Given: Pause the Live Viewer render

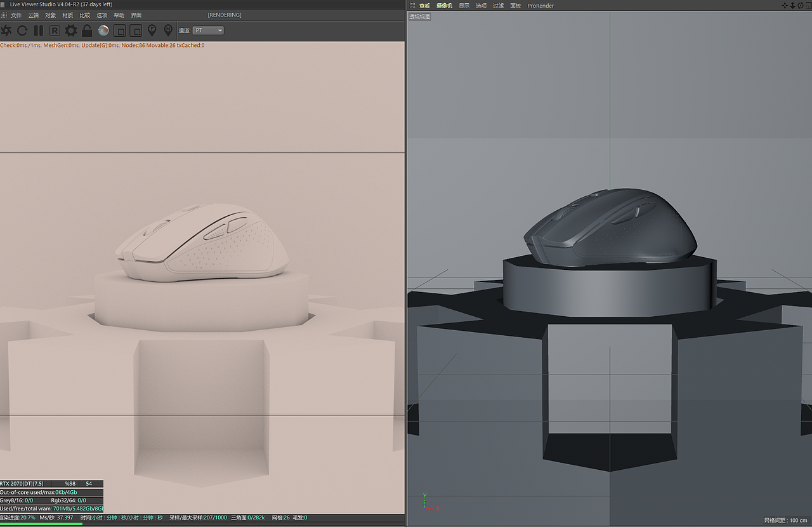Looking at the screenshot, I should (x=39, y=30).
